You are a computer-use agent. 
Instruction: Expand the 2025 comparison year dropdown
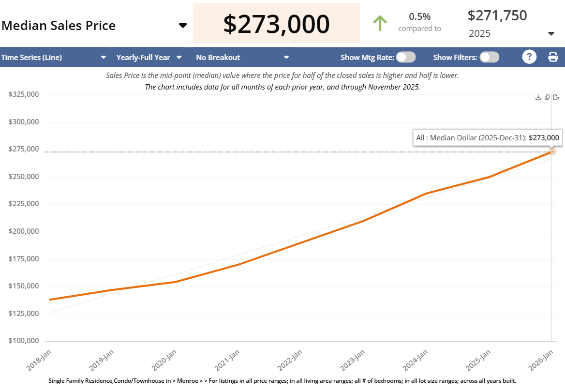tap(551, 33)
